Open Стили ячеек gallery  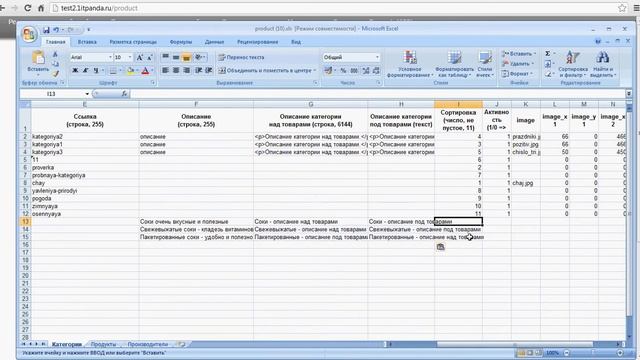(x=485, y=64)
